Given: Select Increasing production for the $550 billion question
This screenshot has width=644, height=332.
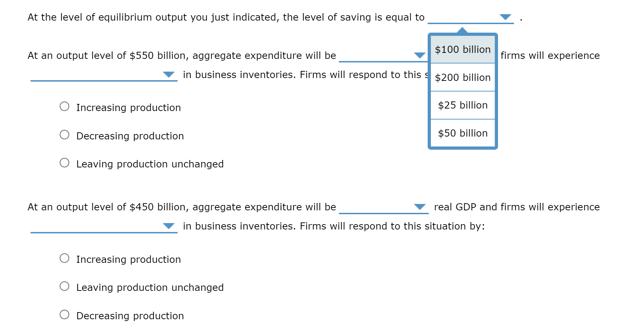Looking at the screenshot, I should (x=65, y=106).
